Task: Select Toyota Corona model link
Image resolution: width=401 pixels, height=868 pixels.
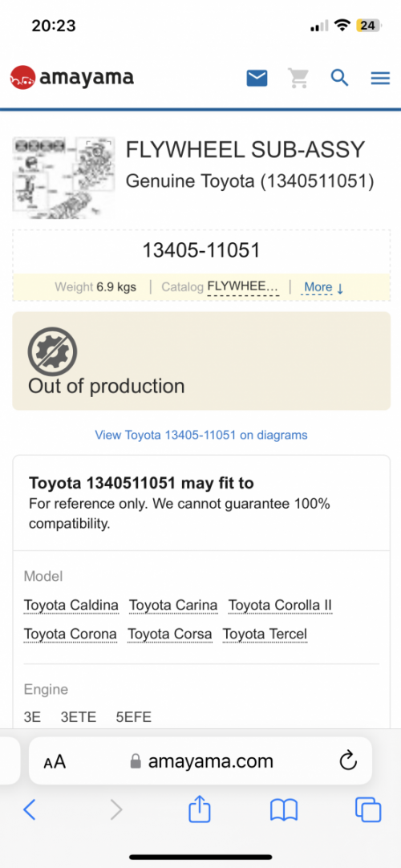Action: [x=71, y=634]
